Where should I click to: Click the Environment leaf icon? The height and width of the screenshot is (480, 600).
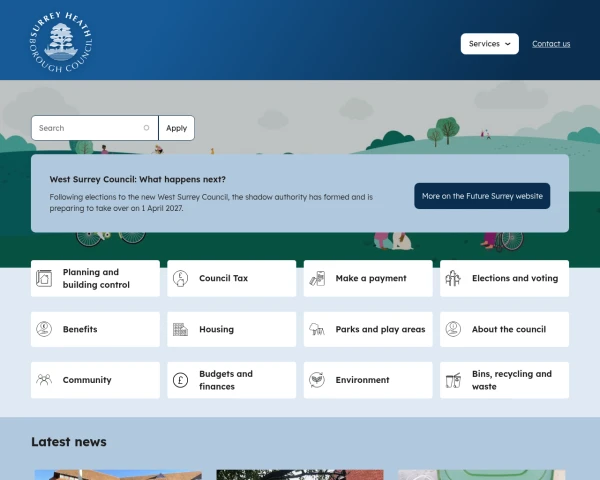(x=317, y=380)
